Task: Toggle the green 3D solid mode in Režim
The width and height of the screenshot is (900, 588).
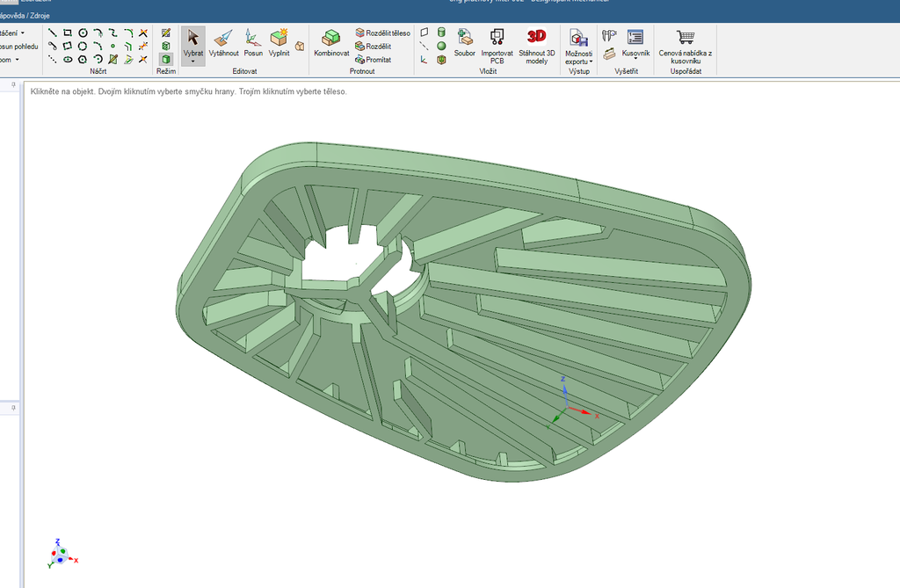Action: click(167, 58)
